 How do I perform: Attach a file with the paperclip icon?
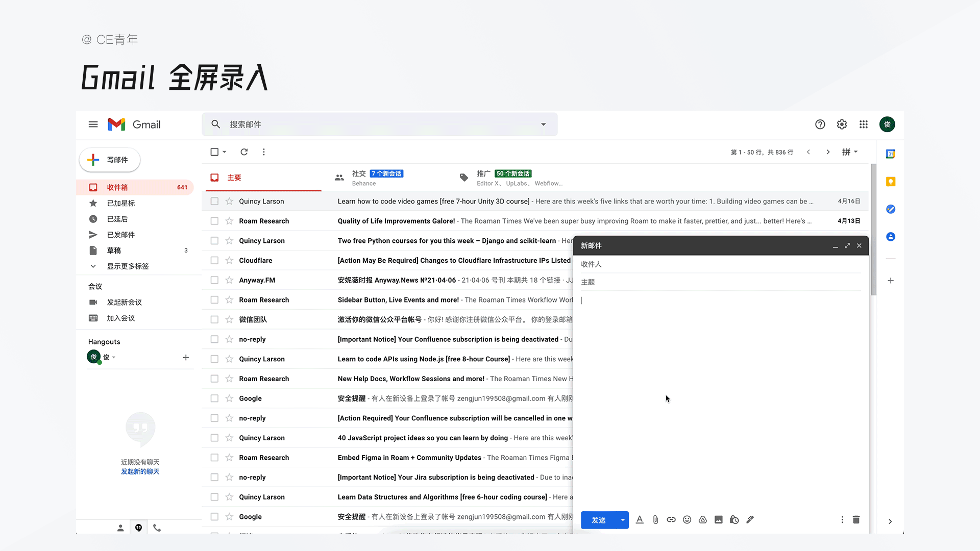tap(655, 520)
